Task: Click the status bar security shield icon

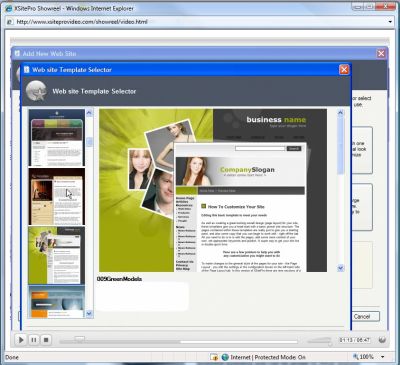Action: [214, 357]
